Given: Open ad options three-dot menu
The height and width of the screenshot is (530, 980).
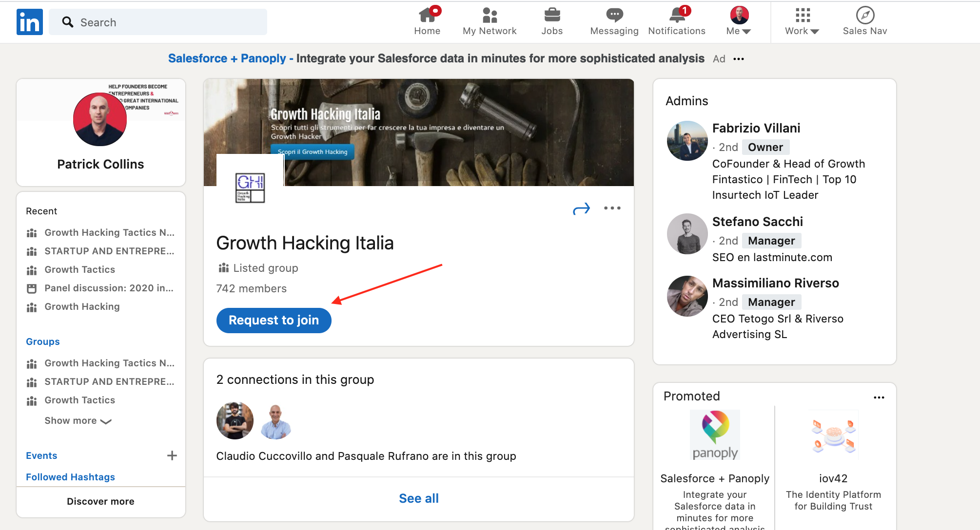Looking at the screenshot, I should point(739,59).
